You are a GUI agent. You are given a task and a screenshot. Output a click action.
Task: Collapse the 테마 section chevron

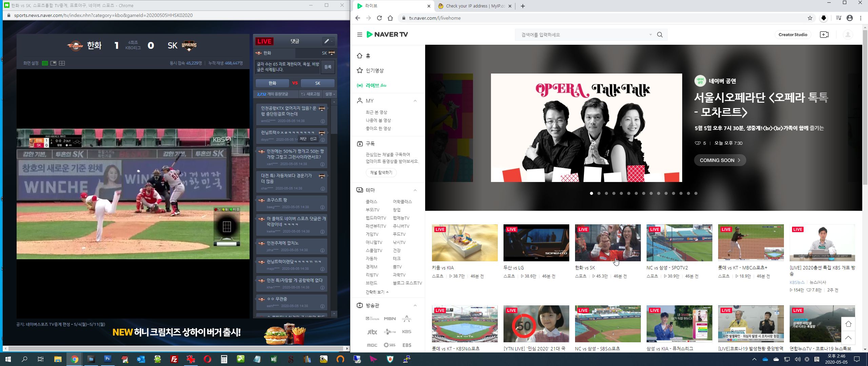pyautogui.click(x=415, y=190)
